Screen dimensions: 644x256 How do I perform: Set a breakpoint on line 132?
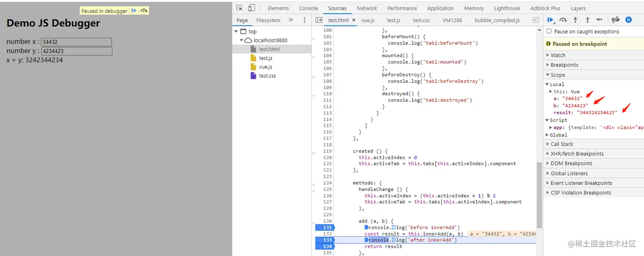pyautogui.click(x=327, y=234)
